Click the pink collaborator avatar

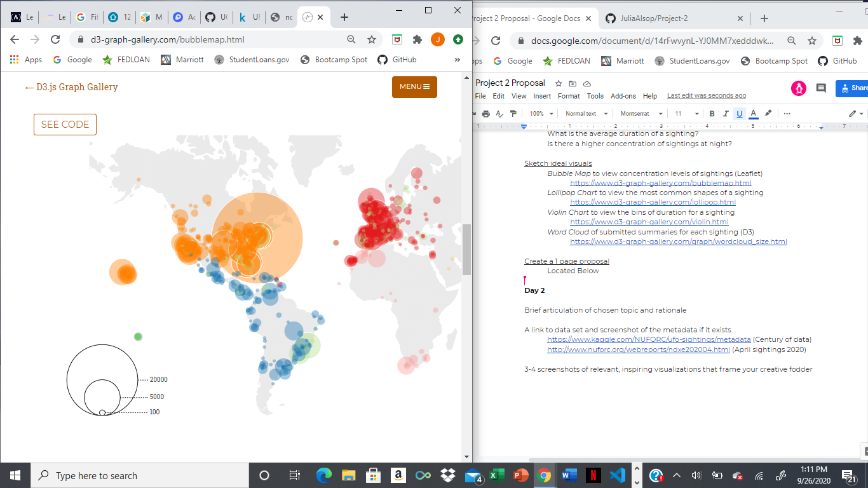coord(799,88)
